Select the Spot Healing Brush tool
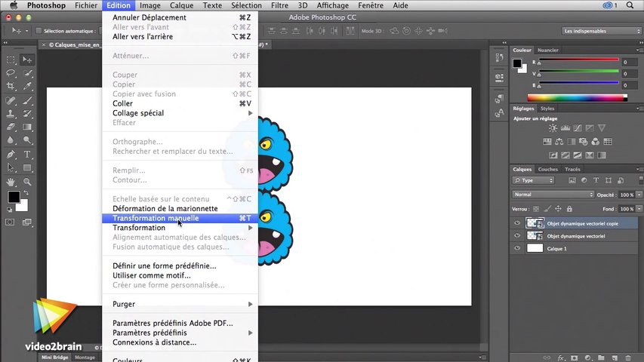The height and width of the screenshot is (362, 644). pos(11,100)
